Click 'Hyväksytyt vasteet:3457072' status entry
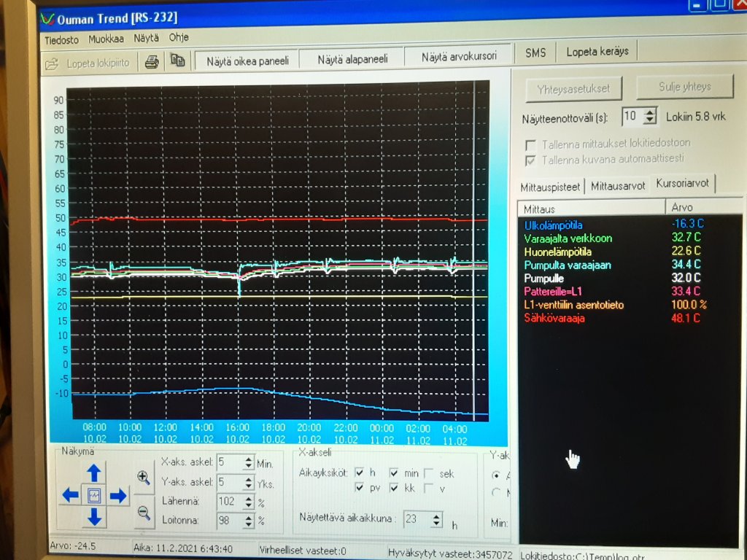Image resolution: width=747 pixels, height=560 pixels. pyautogui.click(x=450, y=554)
